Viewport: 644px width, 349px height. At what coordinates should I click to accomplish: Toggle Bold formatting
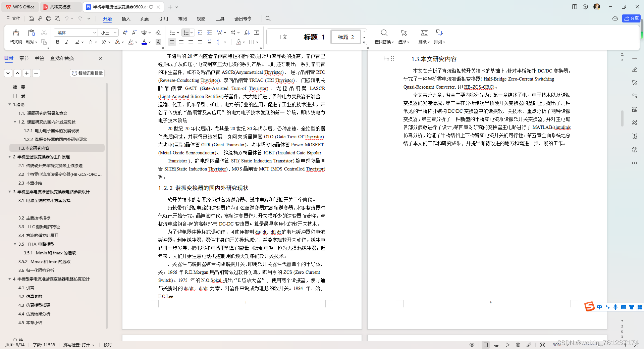pyautogui.click(x=58, y=42)
